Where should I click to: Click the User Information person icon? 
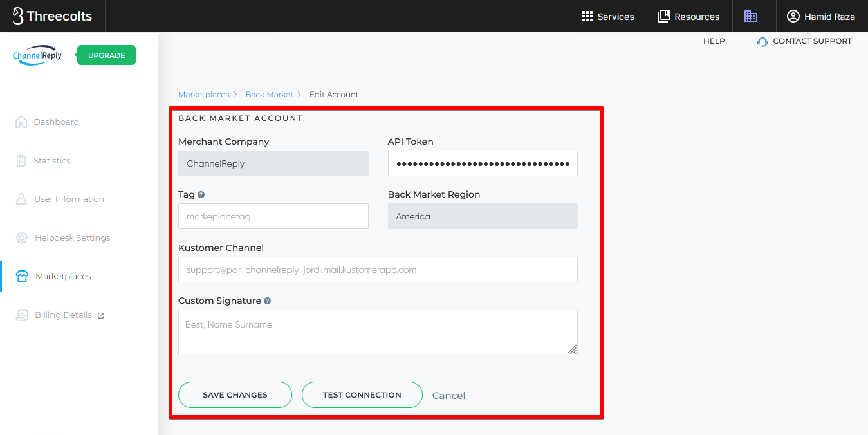point(21,199)
